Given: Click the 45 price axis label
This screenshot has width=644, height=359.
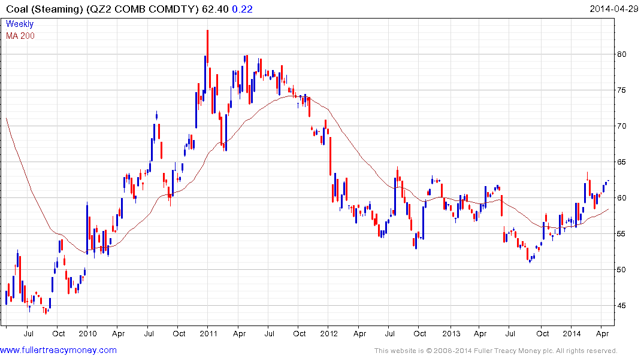Looking at the screenshot, I should pos(621,306).
